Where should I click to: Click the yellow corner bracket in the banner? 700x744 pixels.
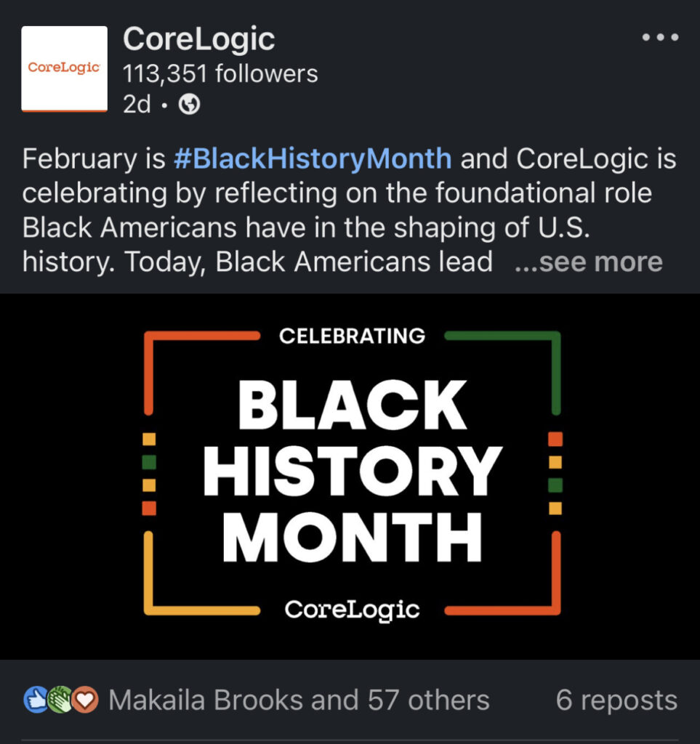click(174, 596)
